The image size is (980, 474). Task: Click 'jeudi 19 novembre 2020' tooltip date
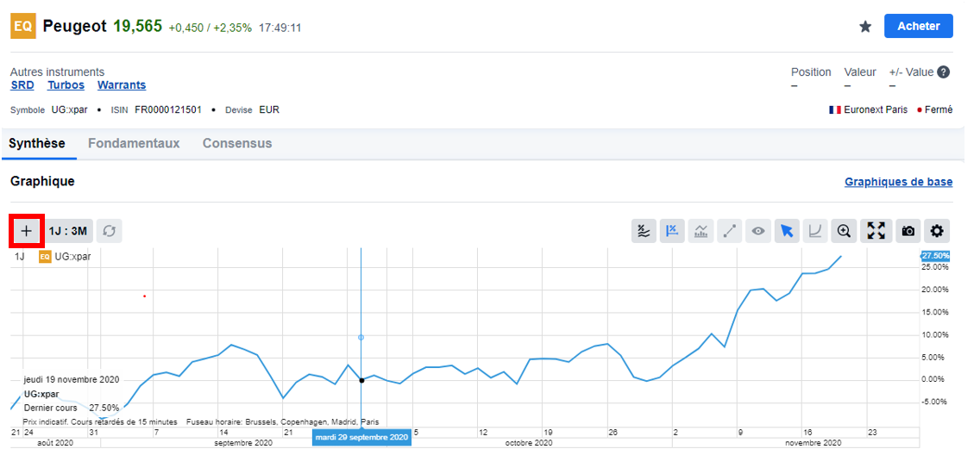[72, 380]
